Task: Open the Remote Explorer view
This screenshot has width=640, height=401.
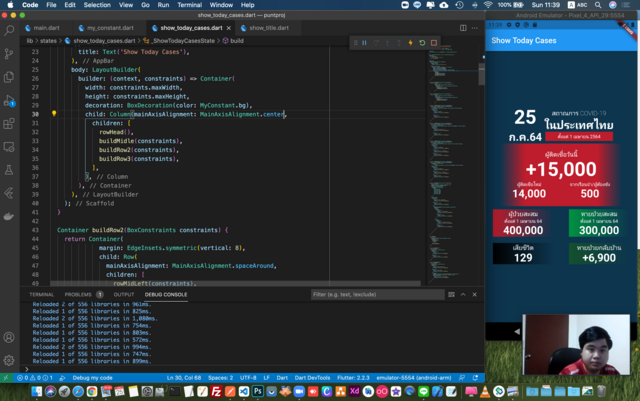Action: (9, 147)
